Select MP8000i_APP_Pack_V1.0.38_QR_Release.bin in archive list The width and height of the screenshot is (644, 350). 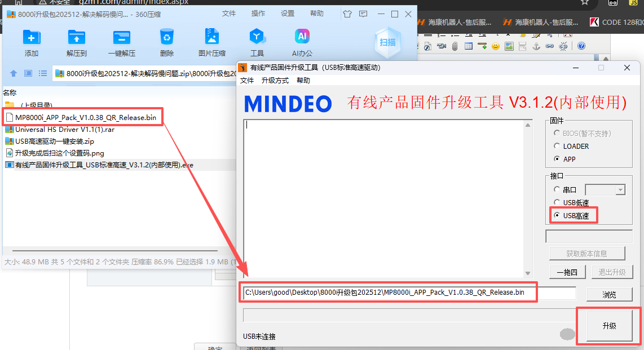click(x=85, y=117)
